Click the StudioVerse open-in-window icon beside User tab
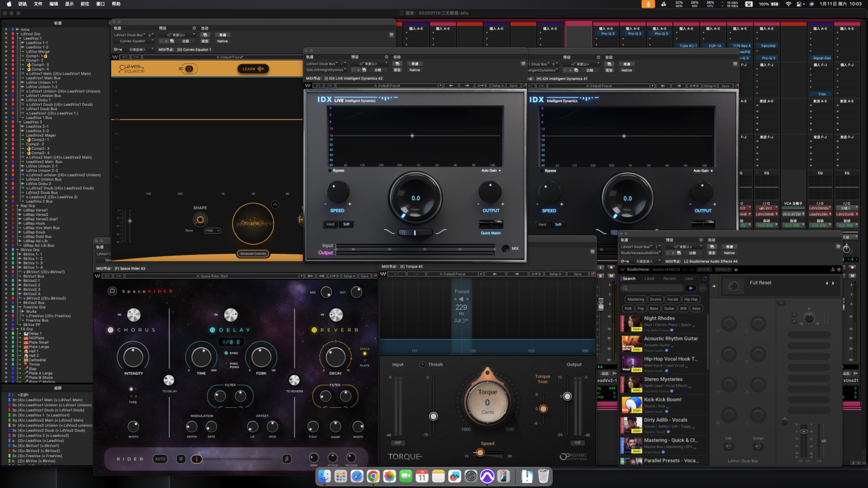 click(x=705, y=278)
